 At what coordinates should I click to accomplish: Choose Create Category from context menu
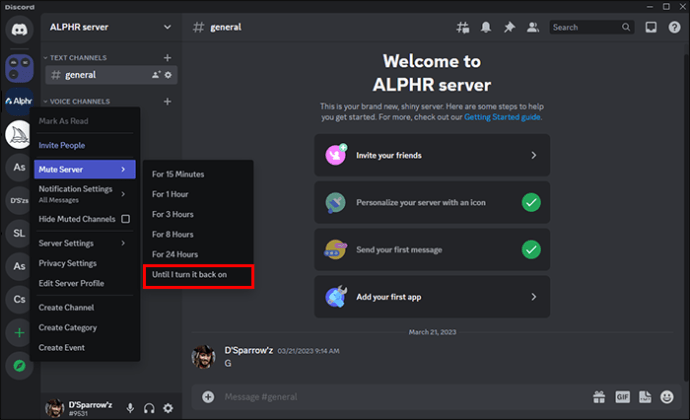coord(84,328)
